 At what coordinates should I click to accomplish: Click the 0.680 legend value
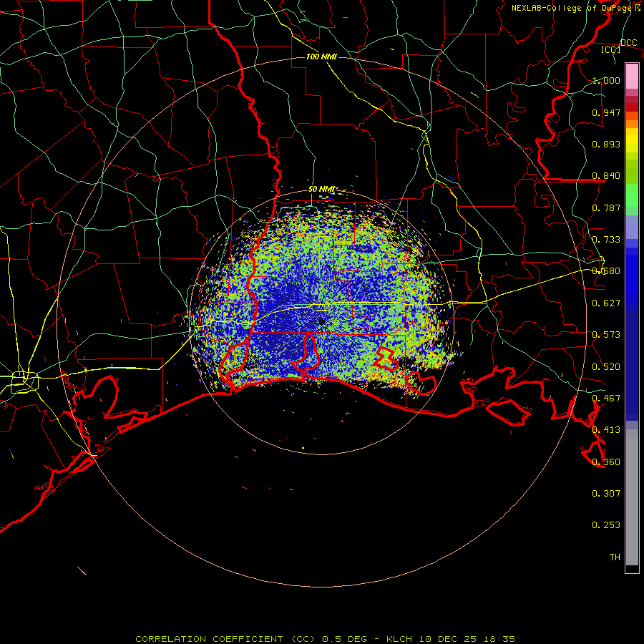click(x=606, y=271)
